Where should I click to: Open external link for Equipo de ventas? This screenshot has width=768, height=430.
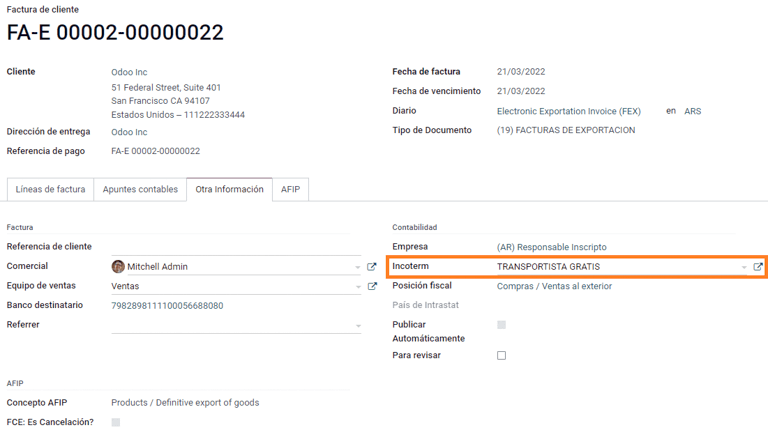[372, 287]
